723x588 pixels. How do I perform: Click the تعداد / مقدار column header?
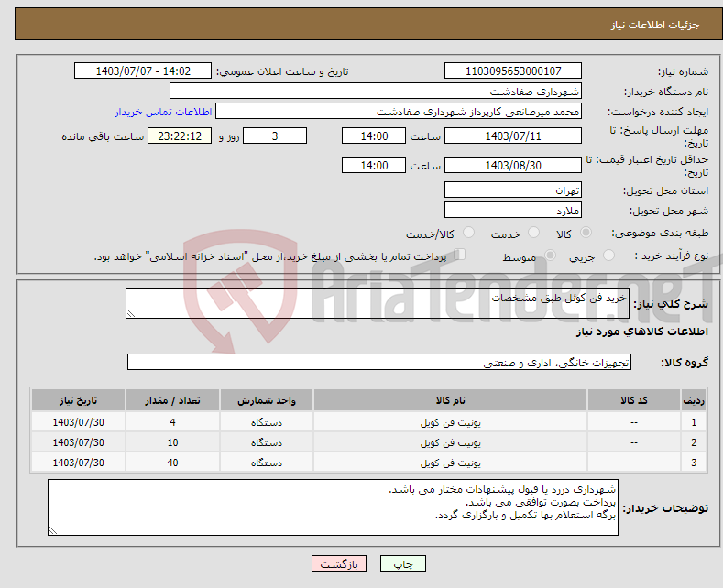172,400
